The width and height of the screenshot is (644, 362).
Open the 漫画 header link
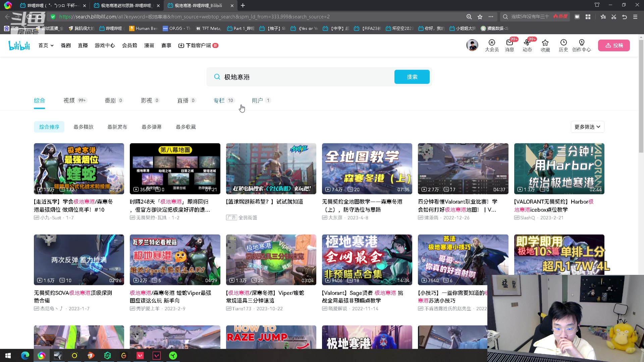tap(149, 45)
